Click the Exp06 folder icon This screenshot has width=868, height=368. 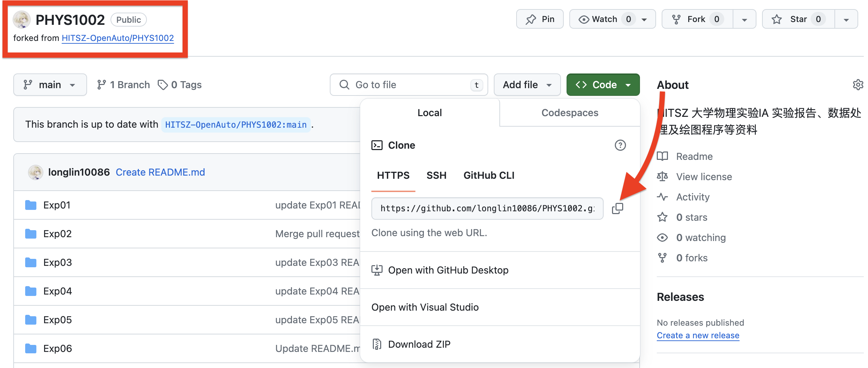click(31, 348)
